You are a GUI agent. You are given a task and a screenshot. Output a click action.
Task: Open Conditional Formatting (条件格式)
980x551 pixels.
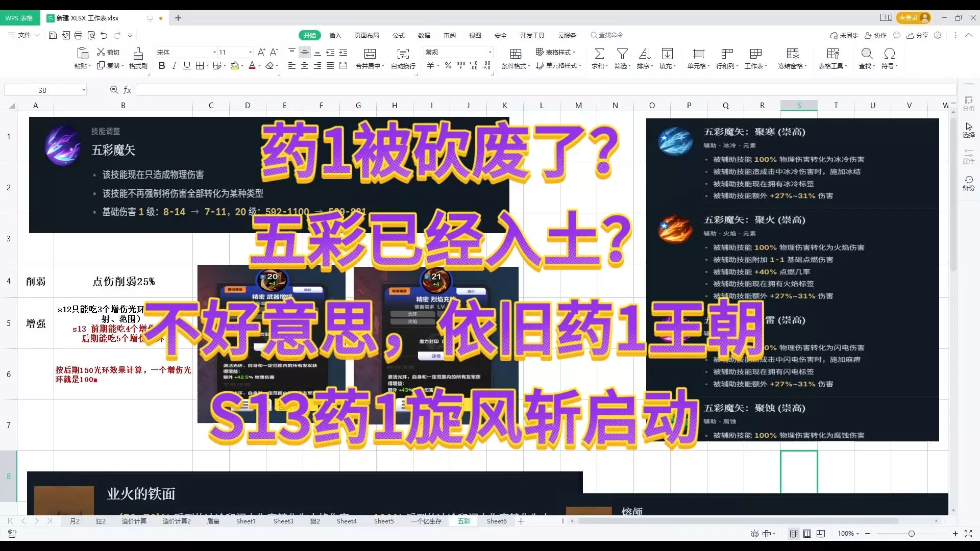(516, 58)
